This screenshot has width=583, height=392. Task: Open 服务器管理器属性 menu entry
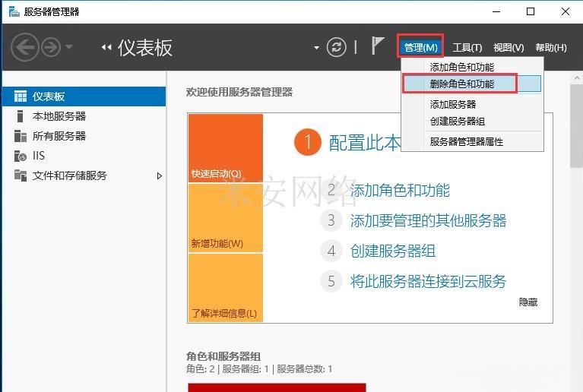click(471, 141)
